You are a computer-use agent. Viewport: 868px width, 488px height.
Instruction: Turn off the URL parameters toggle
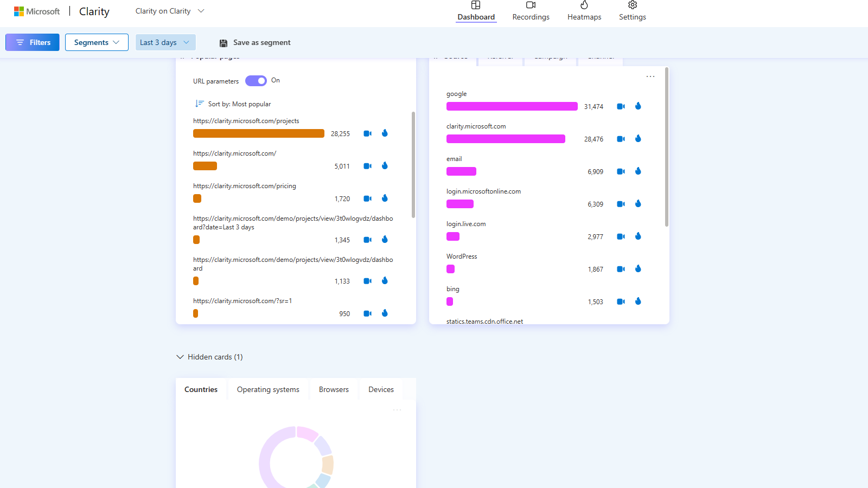pyautogui.click(x=256, y=80)
